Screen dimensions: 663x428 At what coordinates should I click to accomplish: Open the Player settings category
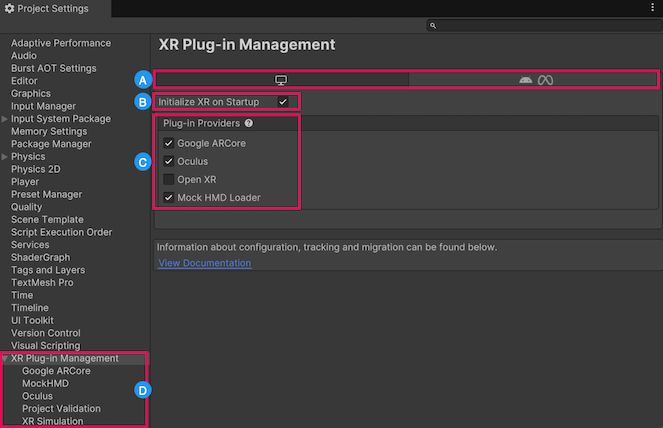point(25,182)
